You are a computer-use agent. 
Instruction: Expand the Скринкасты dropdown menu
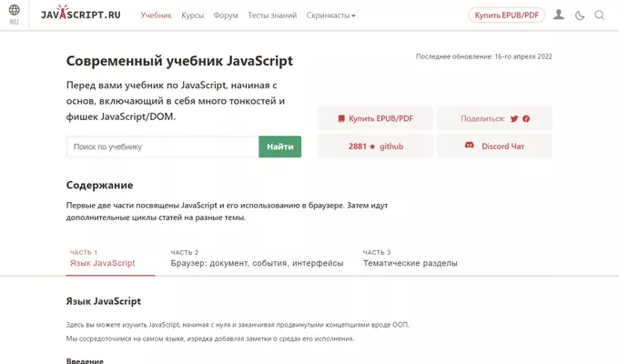click(x=330, y=15)
